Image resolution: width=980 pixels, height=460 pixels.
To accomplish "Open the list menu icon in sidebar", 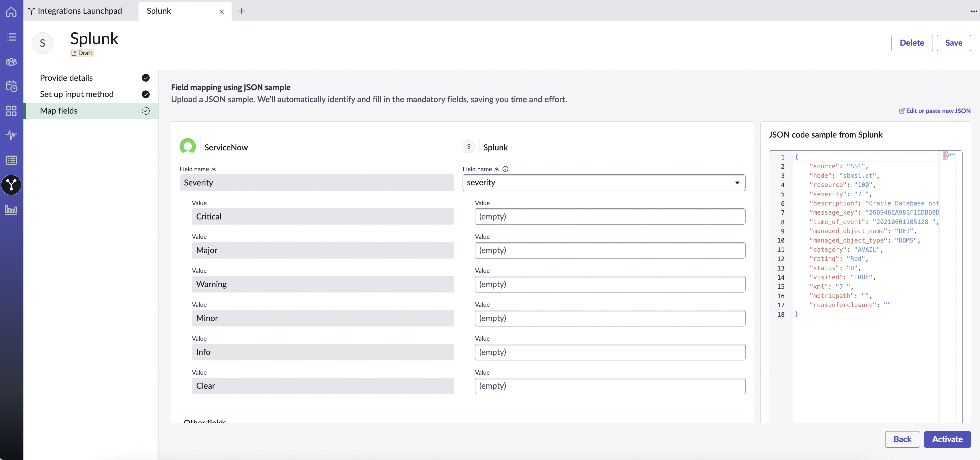I will point(11,37).
